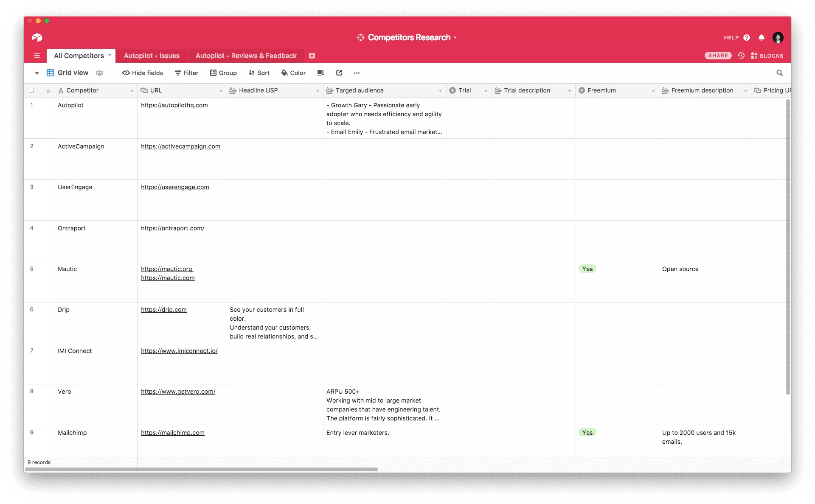Screen dimensions: 815x504
Task: Click the search magnifier icon
Action: pos(780,73)
